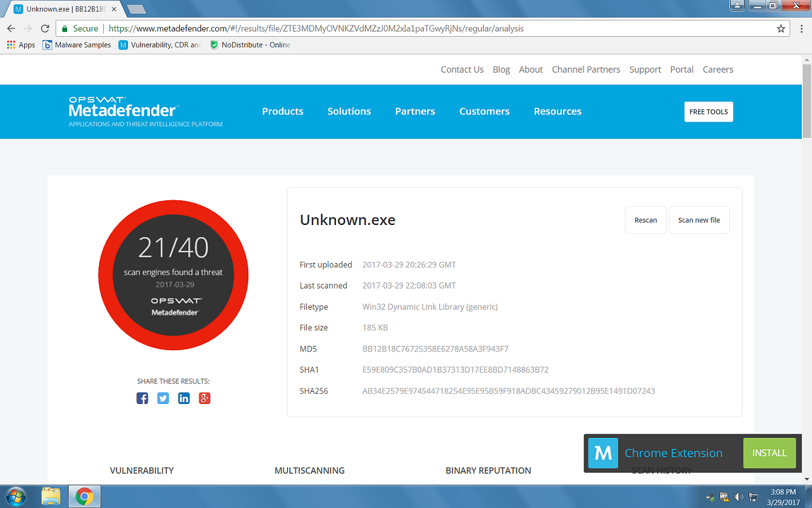This screenshot has width=812, height=508.
Task: Click Rescan button
Action: [646, 220]
